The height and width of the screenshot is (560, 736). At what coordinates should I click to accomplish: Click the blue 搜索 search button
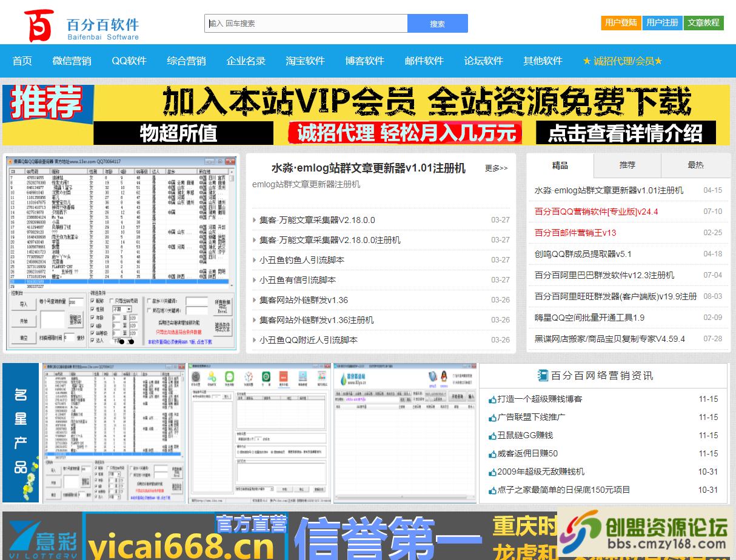tap(438, 24)
